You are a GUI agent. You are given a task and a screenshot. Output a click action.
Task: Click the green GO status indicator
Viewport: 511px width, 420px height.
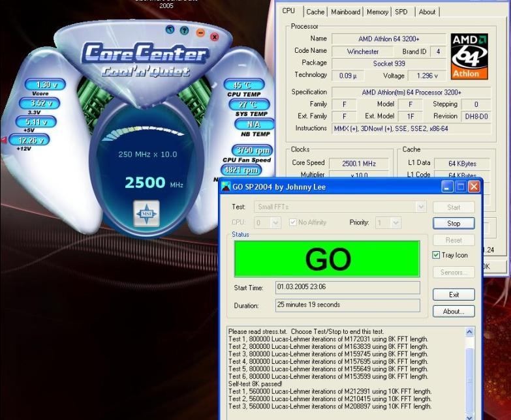click(327, 259)
